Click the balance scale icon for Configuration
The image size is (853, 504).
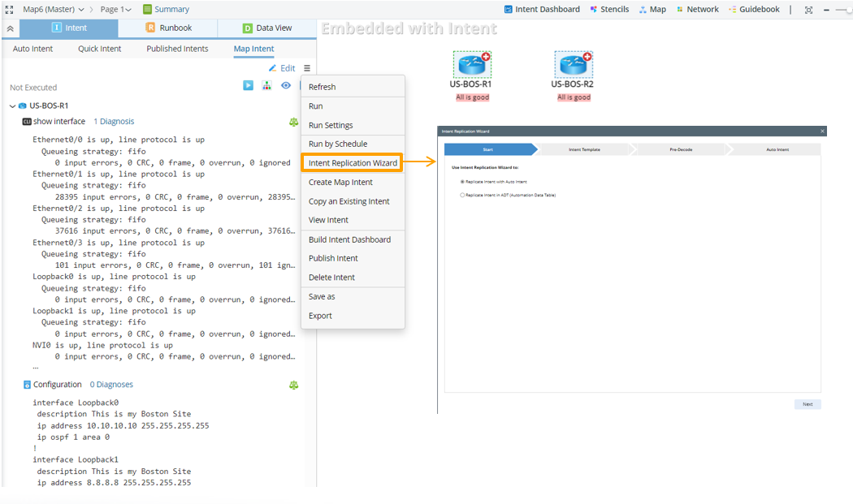[x=294, y=385]
